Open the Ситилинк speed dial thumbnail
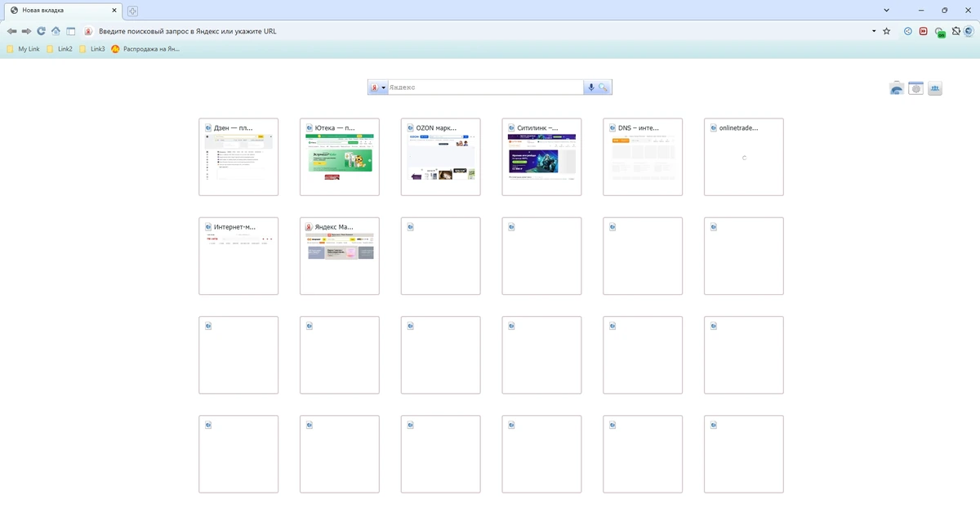This screenshot has width=980, height=531. pos(541,157)
